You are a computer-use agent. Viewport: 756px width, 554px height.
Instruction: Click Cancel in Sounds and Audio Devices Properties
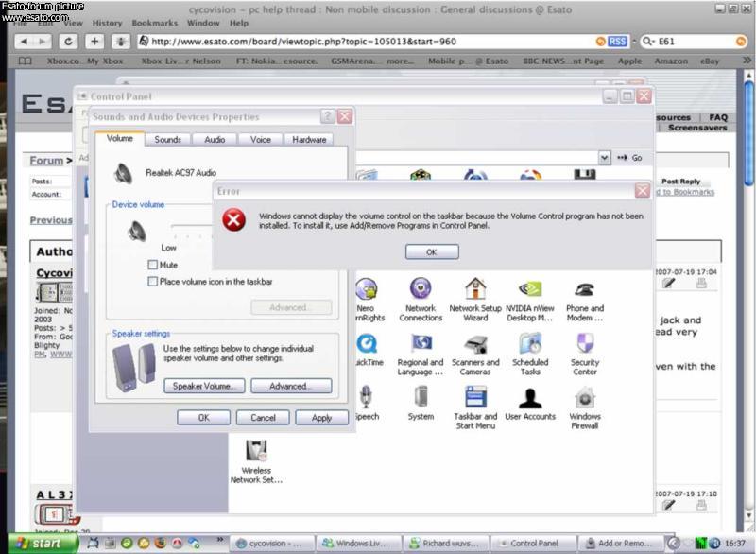tap(263, 418)
